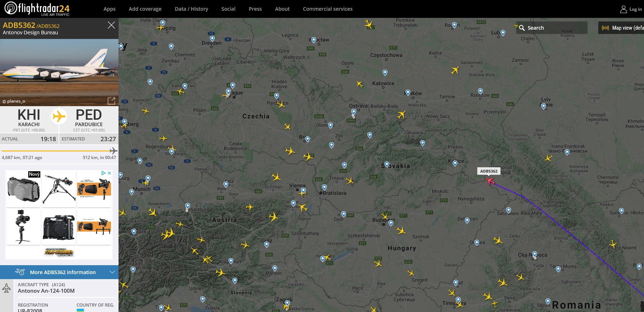Open the Data / History menu
Screen dimensions: 644x312
191,9
